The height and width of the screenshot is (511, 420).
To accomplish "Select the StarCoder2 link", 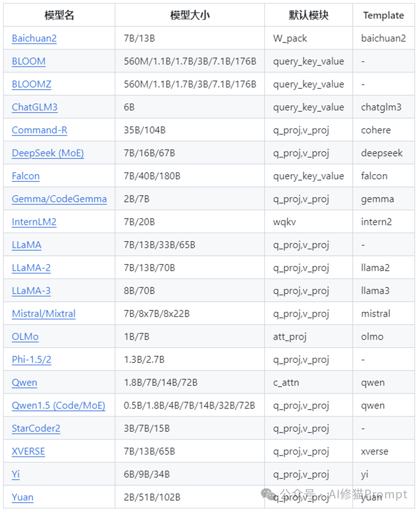I will [36, 429].
